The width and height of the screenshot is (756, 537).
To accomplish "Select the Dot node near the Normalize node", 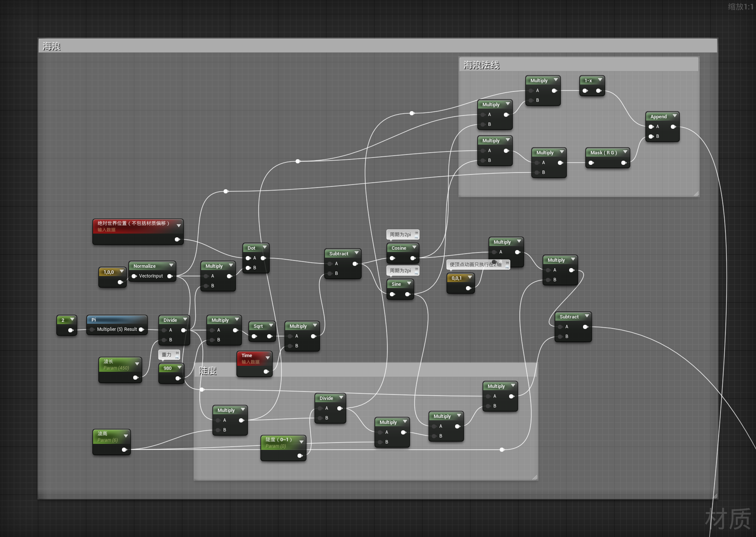I will [x=252, y=248].
